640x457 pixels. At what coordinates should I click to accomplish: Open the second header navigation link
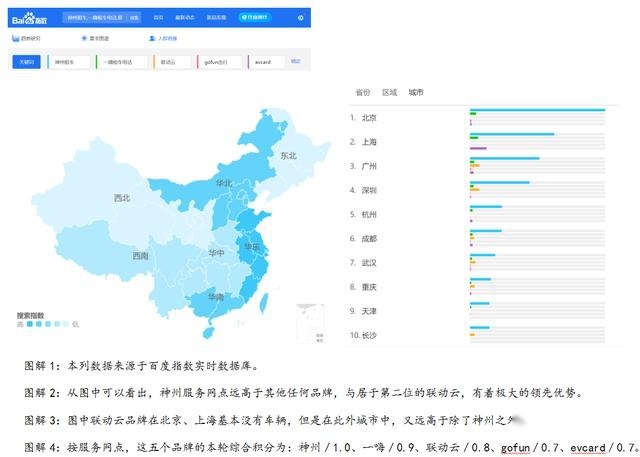click(x=184, y=18)
